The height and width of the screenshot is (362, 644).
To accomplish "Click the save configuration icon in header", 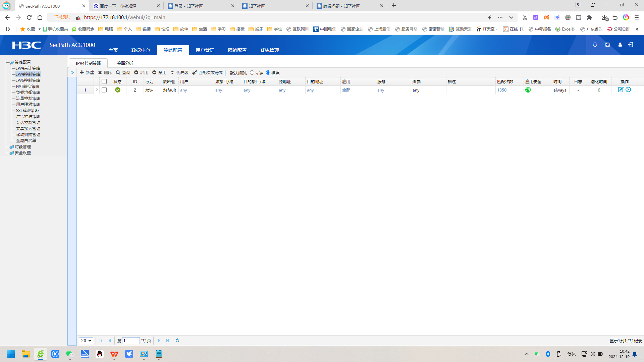I will coord(607,45).
